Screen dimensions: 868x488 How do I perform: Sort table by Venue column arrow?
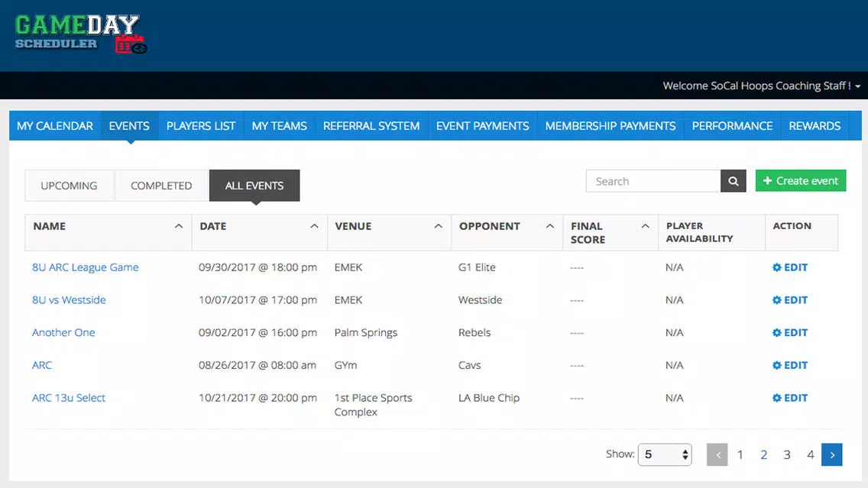(438, 226)
